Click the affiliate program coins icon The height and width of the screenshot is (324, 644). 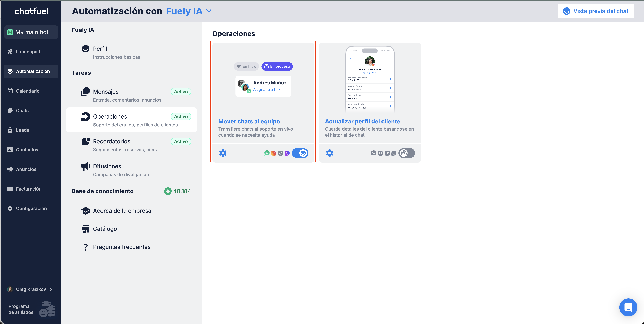tap(47, 309)
